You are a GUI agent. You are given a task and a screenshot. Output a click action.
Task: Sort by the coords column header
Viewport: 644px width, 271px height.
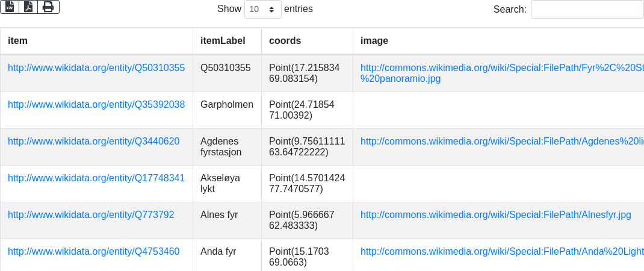(307, 41)
